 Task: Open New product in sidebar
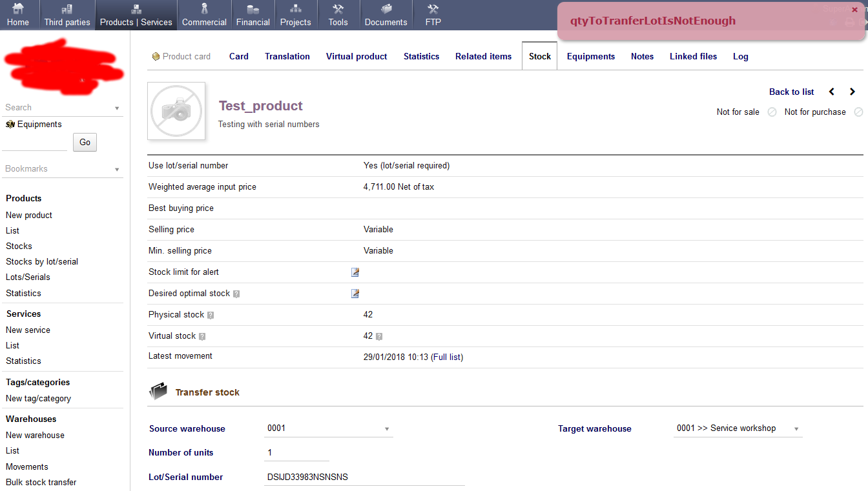coord(29,215)
